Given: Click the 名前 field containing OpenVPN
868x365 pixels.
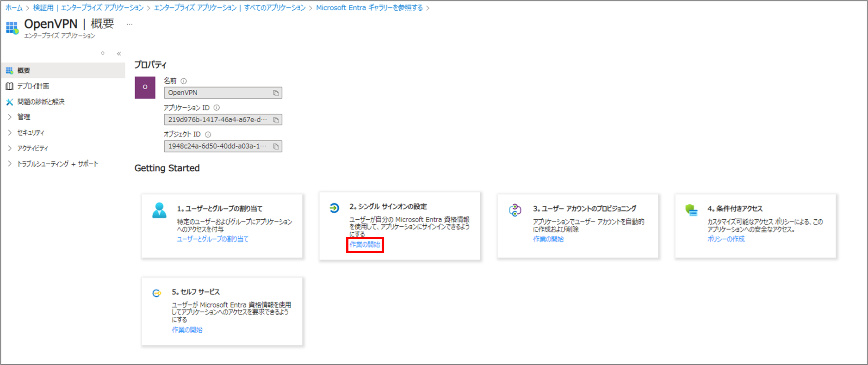Looking at the screenshot, I should [x=223, y=93].
